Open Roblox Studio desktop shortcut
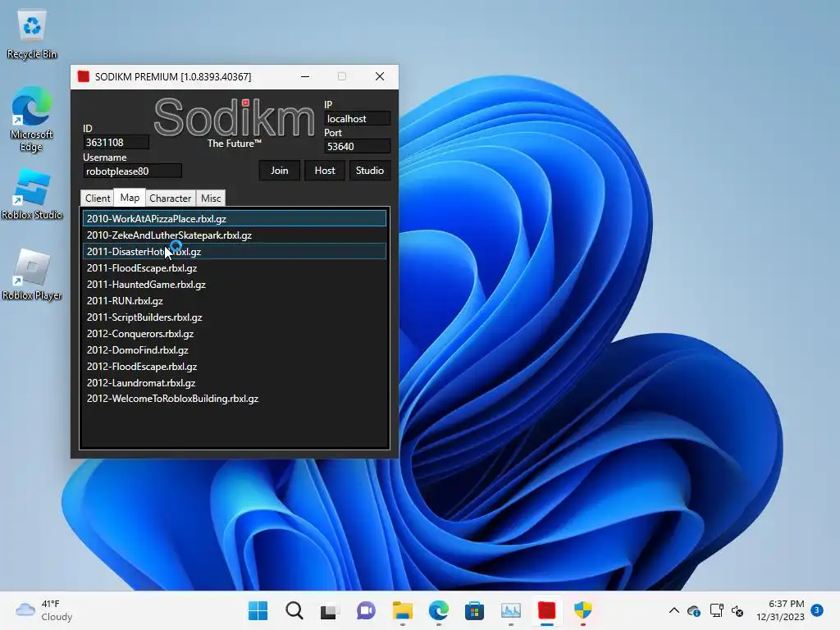The width and height of the screenshot is (840, 630). (x=32, y=194)
